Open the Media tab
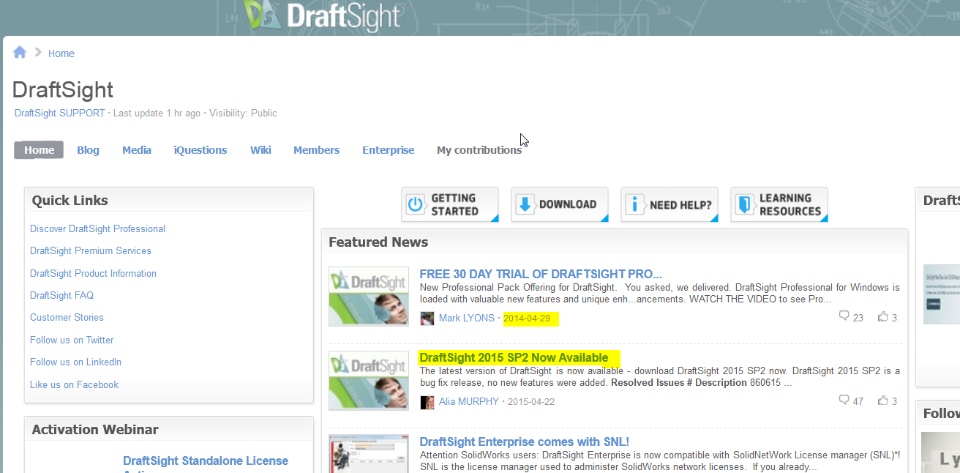The height and width of the screenshot is (473, 960). pyautogui.click(x=137, y=150)
